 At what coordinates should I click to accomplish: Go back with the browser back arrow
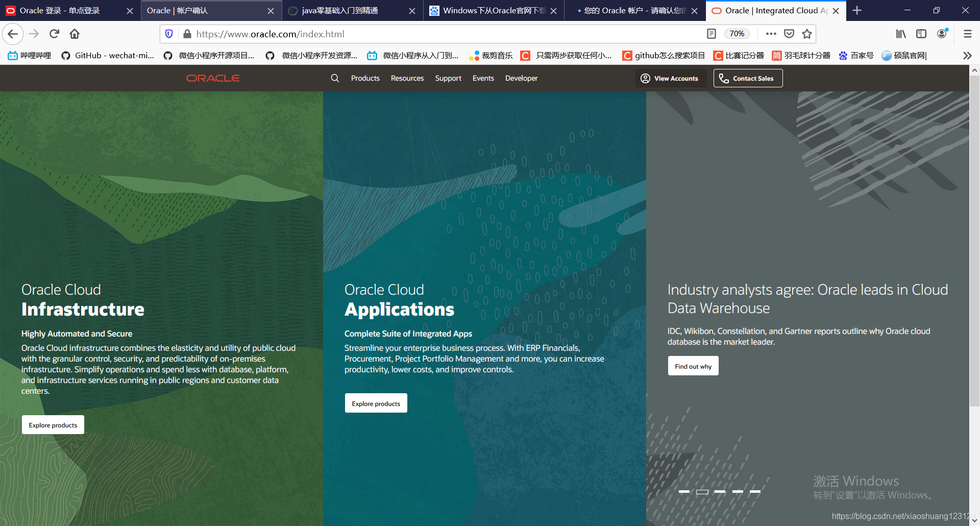point(13,34)
